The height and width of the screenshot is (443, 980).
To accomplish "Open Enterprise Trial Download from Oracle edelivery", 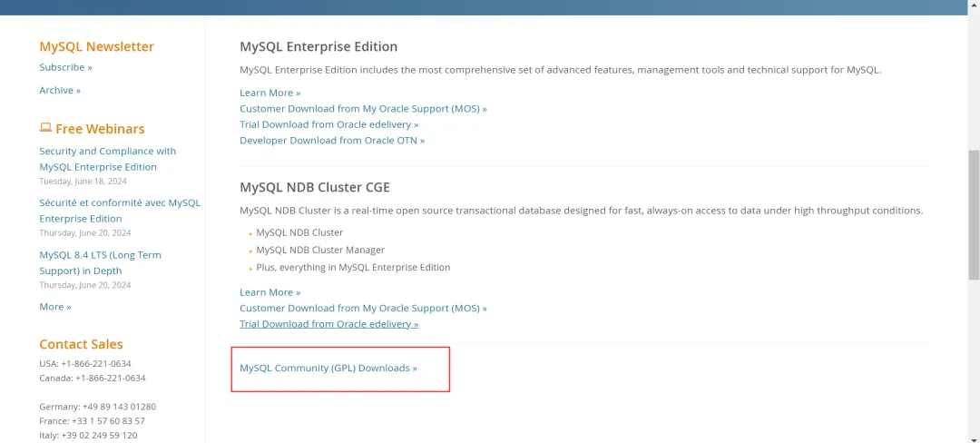I will point(329,124).
